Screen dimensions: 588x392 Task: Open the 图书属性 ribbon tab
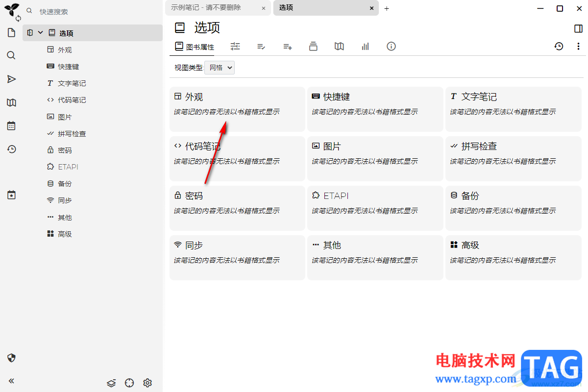pos(195,47)
